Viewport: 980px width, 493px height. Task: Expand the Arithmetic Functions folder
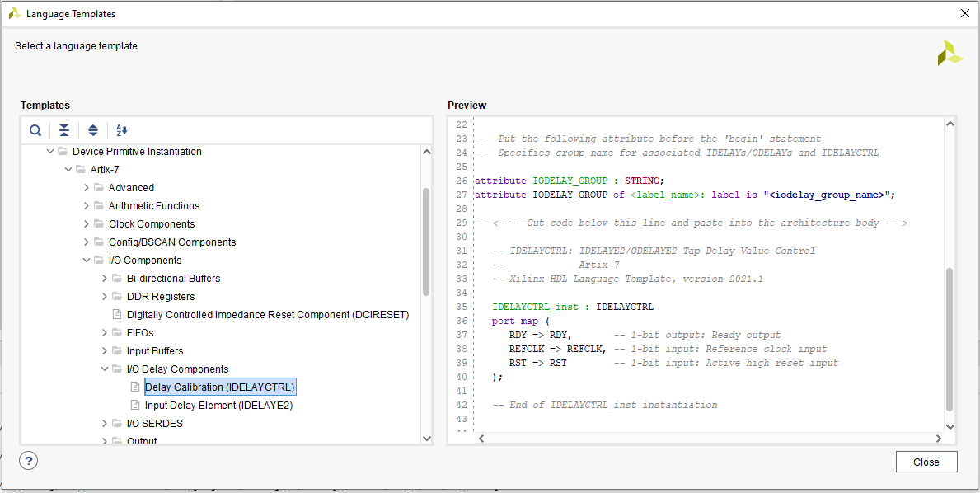tap(87, 205)
